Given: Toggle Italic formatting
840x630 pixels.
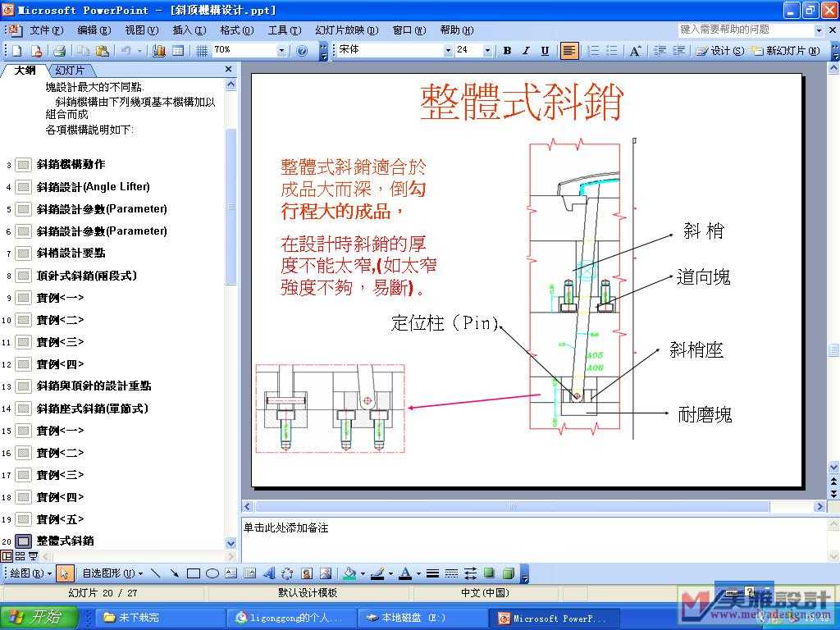Looking at the screenshot, I should 526,51.
